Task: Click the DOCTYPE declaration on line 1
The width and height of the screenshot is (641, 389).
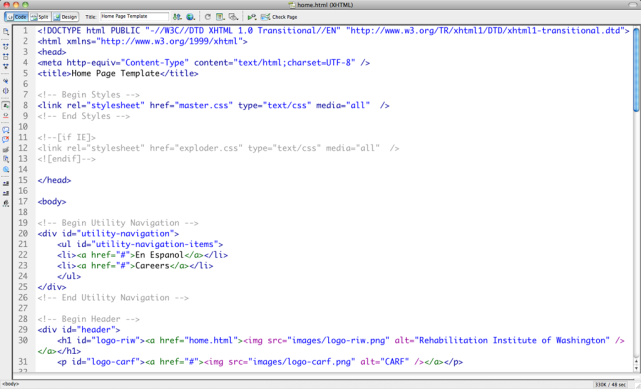Action: [333, 31]
